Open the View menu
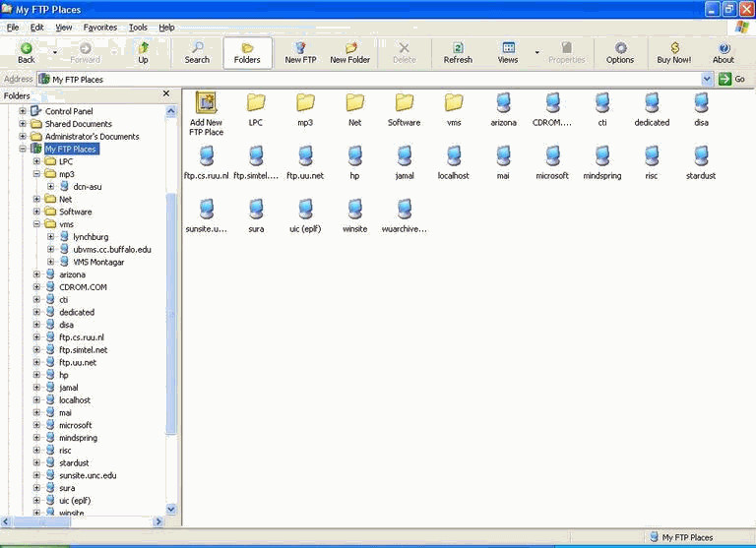 coord(64,28)
